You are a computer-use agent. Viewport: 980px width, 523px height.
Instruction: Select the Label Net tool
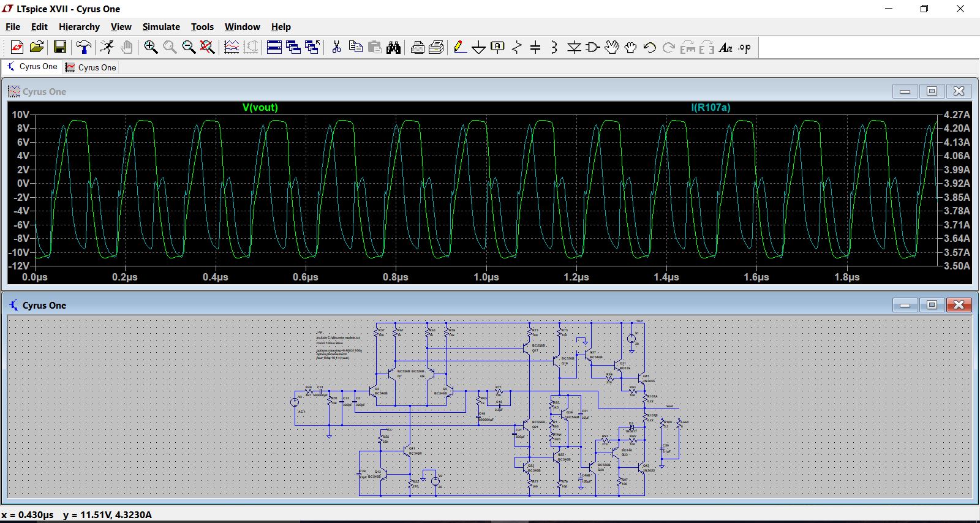[x=498, y=47]
